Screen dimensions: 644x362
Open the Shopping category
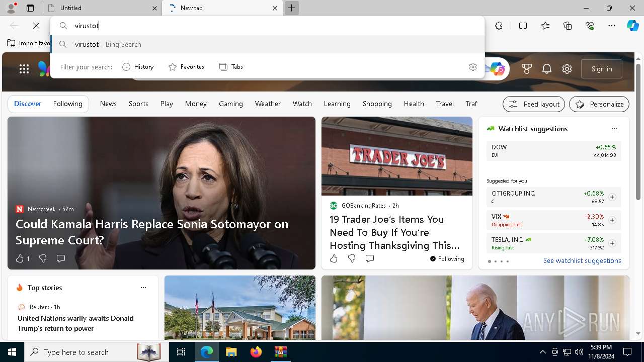pos(377,104)
